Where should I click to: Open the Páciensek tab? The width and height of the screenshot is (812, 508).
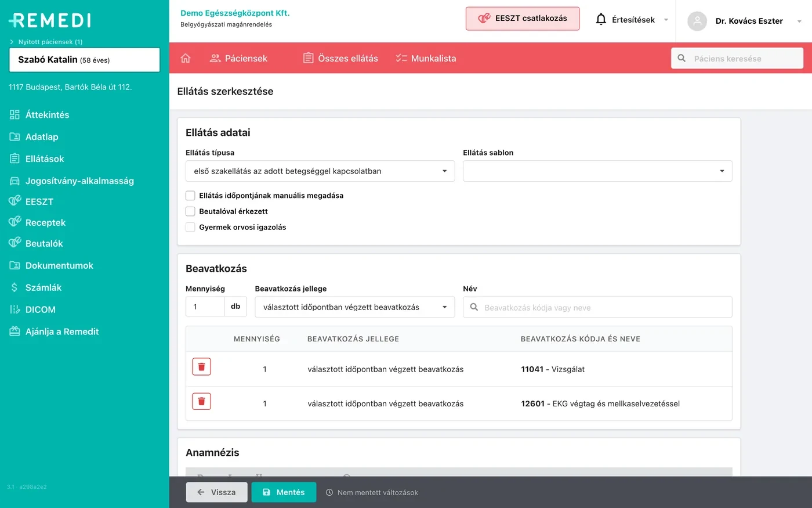[238, 58]
